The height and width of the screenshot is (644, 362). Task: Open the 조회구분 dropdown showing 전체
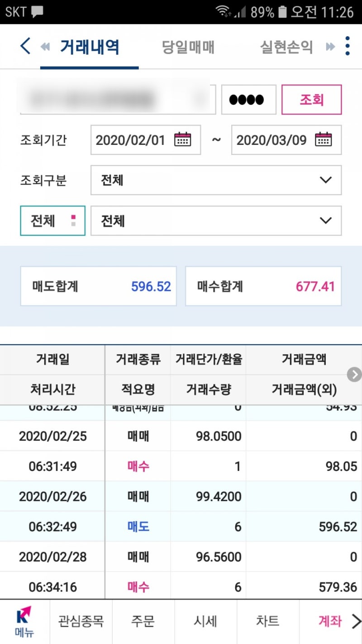(x=216, y=180)
